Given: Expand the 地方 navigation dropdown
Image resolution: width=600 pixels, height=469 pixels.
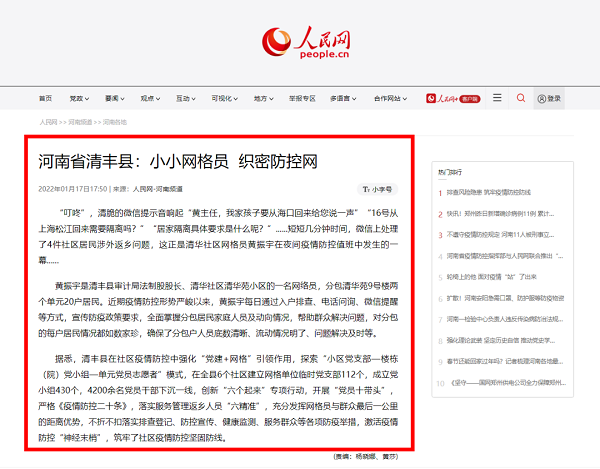Looking at the screenshot, I should pos(262,98).
